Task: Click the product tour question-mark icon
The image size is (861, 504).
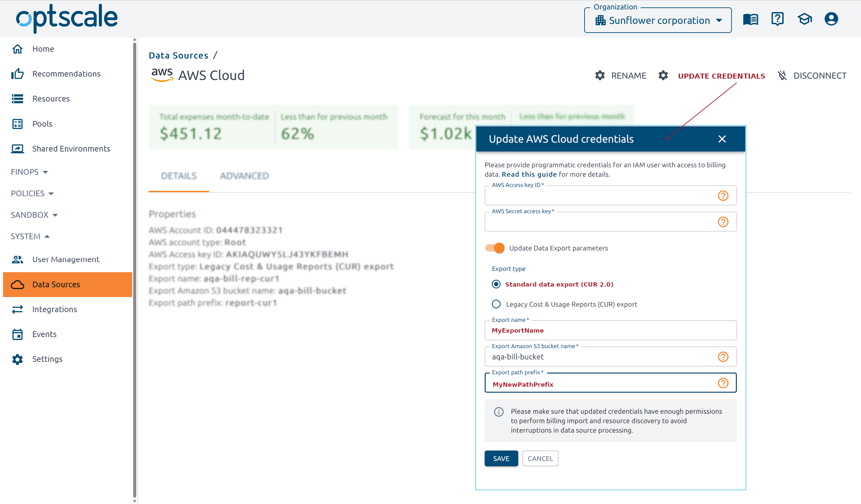Action: (777, 19)
